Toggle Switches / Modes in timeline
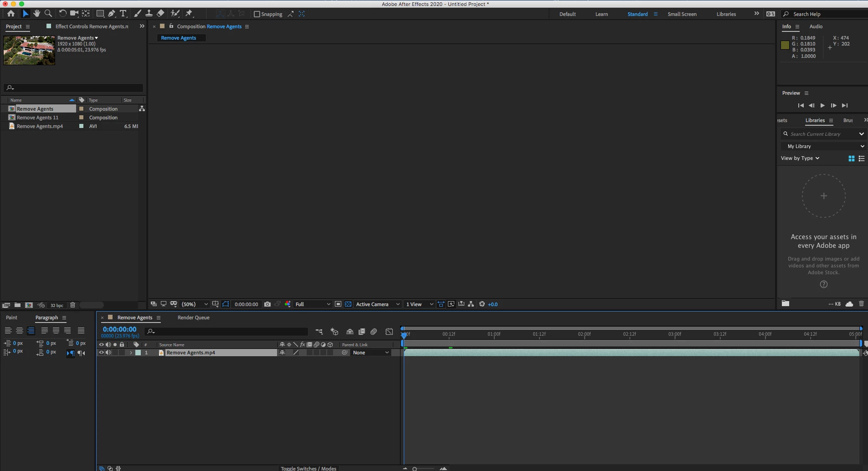Screen dimensions: 868x471 point(308,468)
